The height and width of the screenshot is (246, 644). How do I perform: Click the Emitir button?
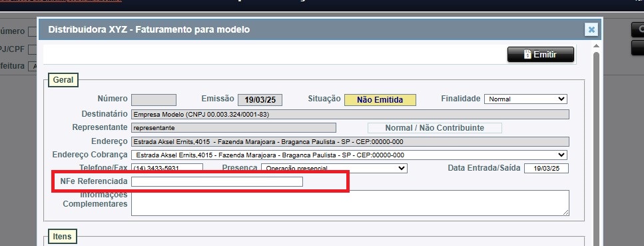point(541,54)
